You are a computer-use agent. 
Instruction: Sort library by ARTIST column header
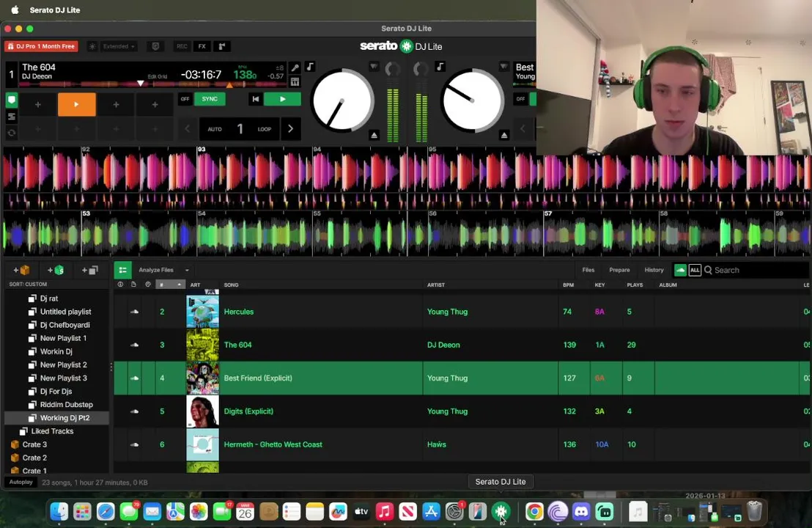click(436, 285)
